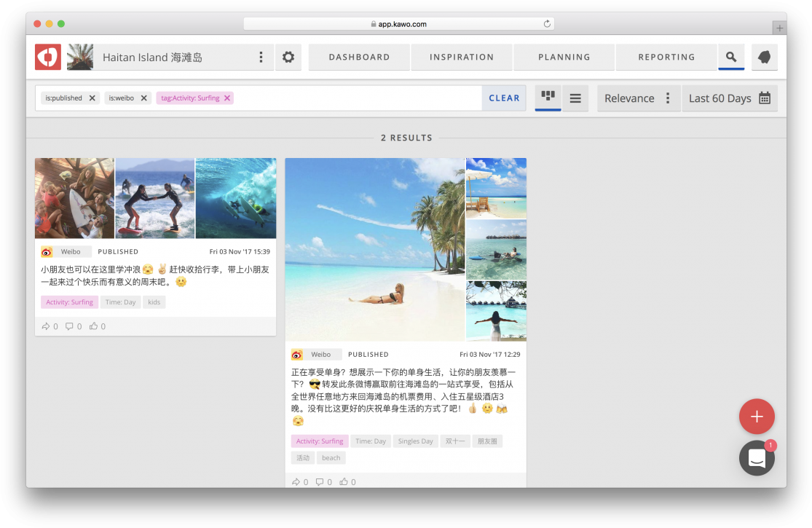Open the notifications bell
Screen dimensions: 812x528
click(x=764, y=57)
